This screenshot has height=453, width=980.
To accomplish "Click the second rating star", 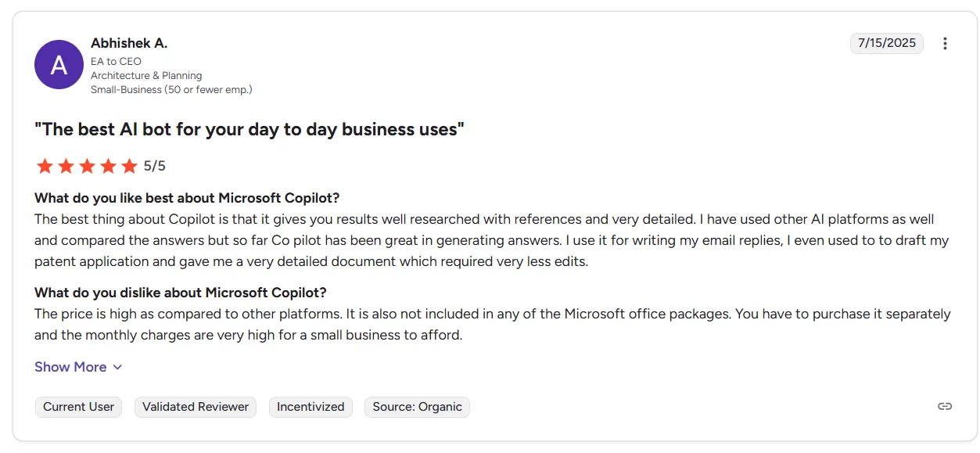I will tap(66, 166).
